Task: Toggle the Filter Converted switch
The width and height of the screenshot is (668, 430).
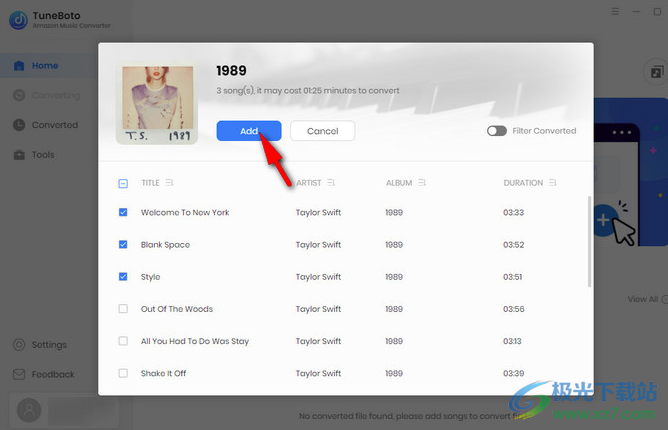Action: point(497,131)
